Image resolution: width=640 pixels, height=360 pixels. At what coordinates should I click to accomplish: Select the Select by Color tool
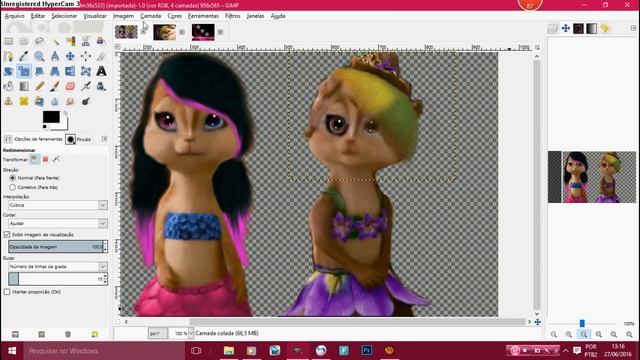70,41
